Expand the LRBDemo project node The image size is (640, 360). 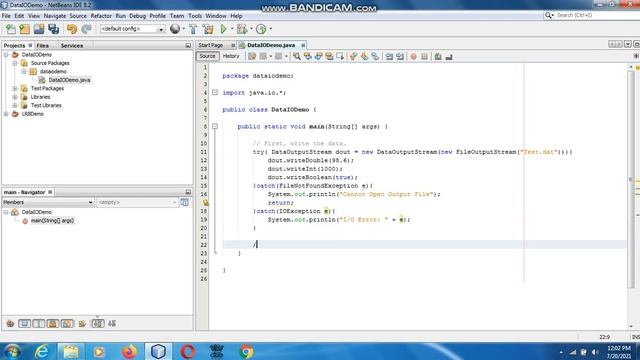pos(6,114)
